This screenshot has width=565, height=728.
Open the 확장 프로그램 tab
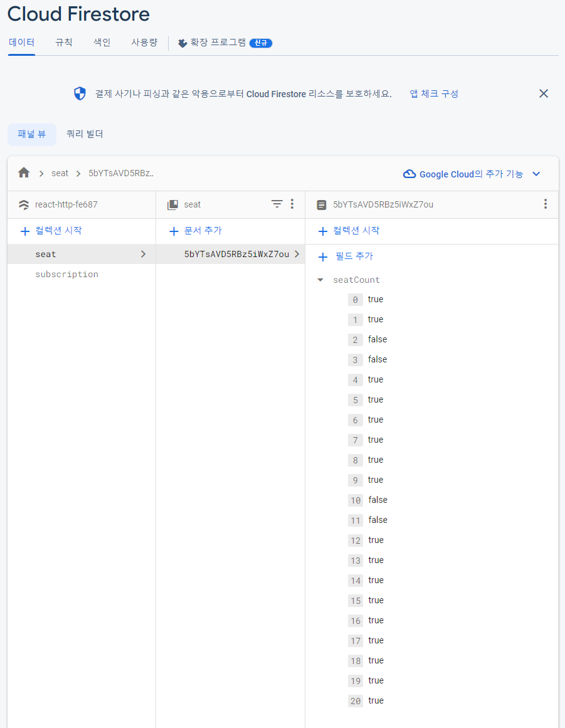(218, 43)
